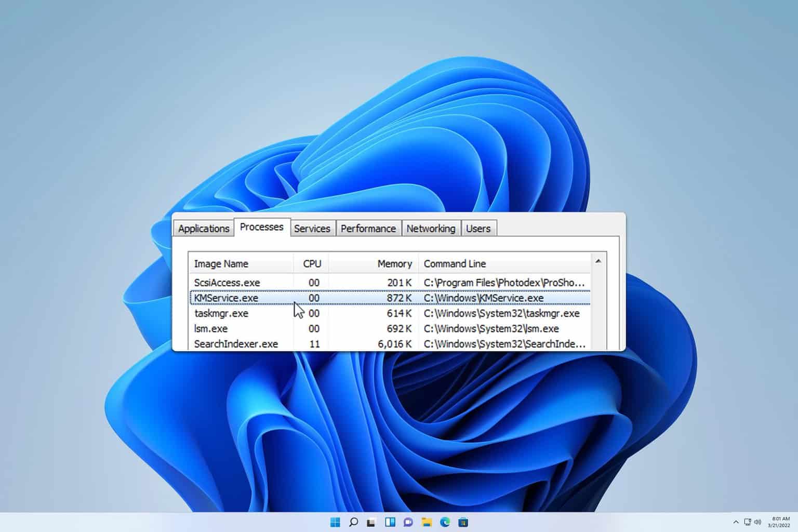This screenshot has height=532, width=798.
Task: Click the network icon in system tray
Action: 747,522
